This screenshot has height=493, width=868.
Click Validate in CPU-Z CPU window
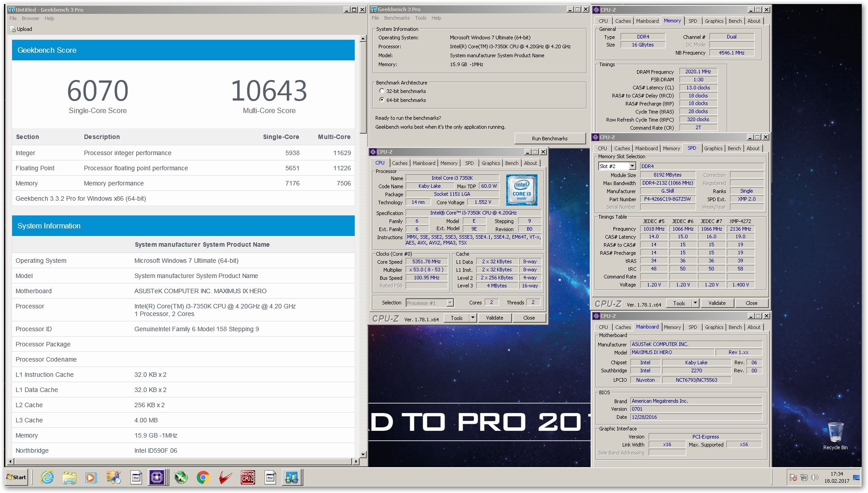tap(494, 318)
